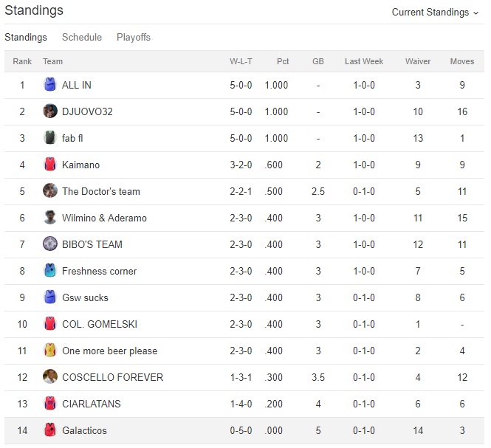Click the Freshness corner jersey icon
Viewport: 491px width, 448px height.
click(x=50, y=271)
